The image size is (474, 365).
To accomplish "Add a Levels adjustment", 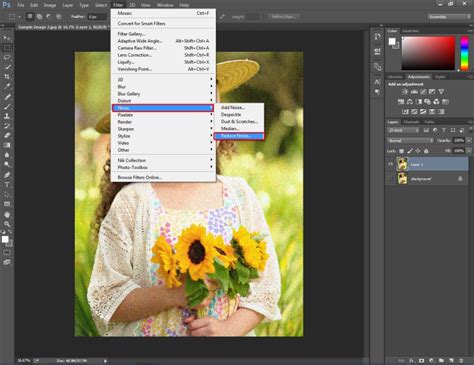I will pyautogui.click(x=414, y=92).
